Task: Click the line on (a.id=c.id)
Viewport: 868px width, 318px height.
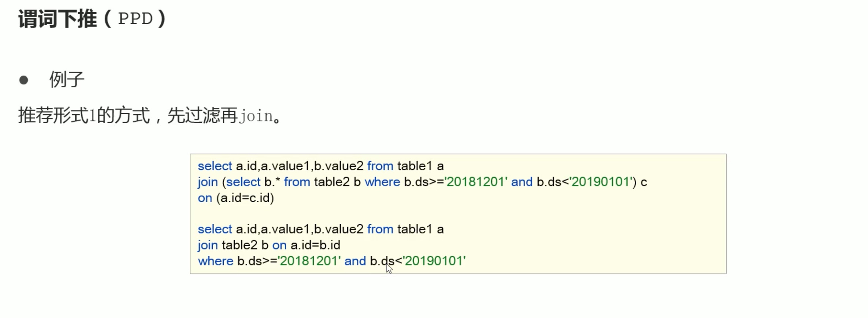Action: click(236, 198)
